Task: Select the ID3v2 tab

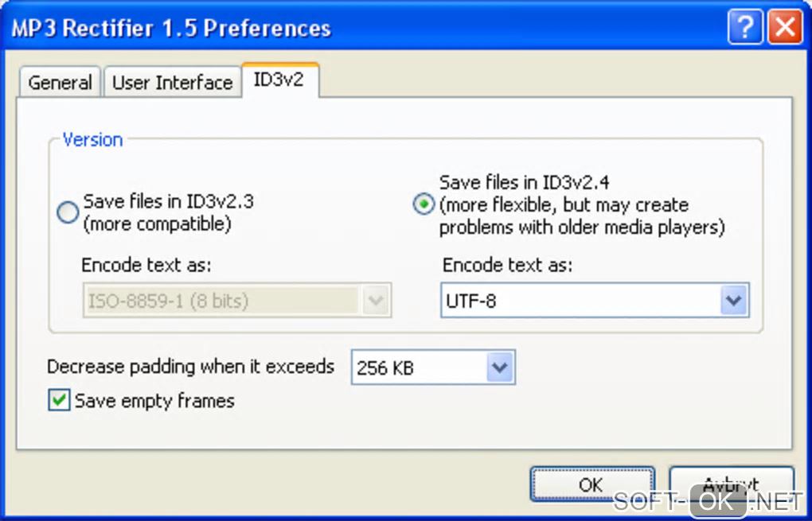Action: 279,80
